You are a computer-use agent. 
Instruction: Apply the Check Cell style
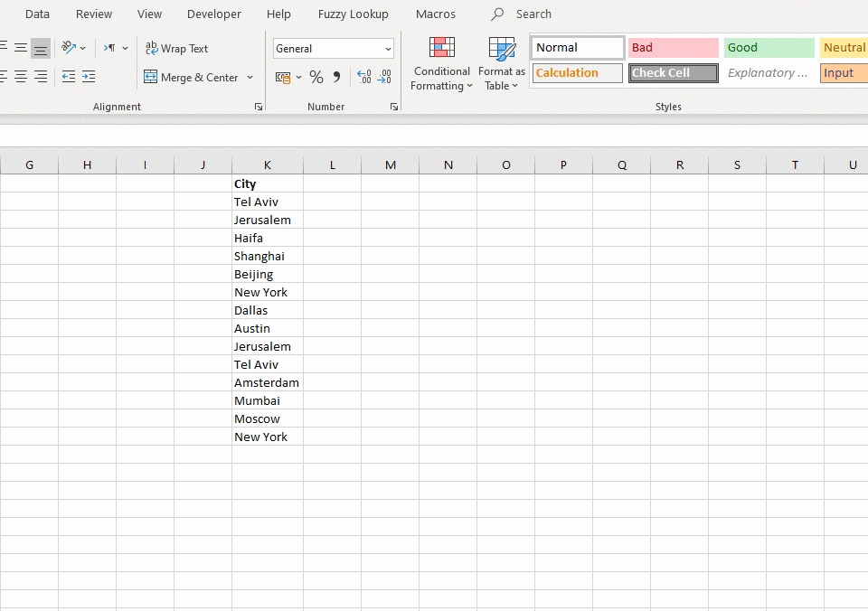[x=674, y=73]
